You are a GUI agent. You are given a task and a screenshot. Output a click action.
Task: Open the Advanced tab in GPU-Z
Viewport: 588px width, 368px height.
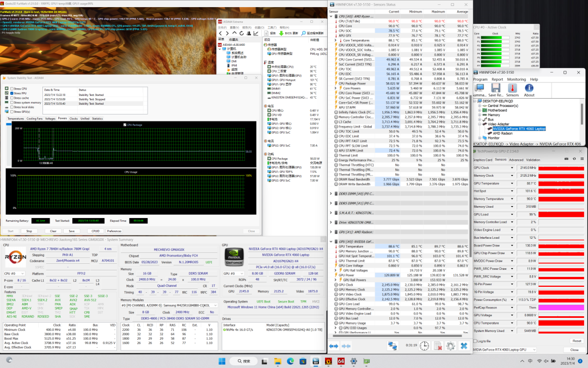pos(517,160)
